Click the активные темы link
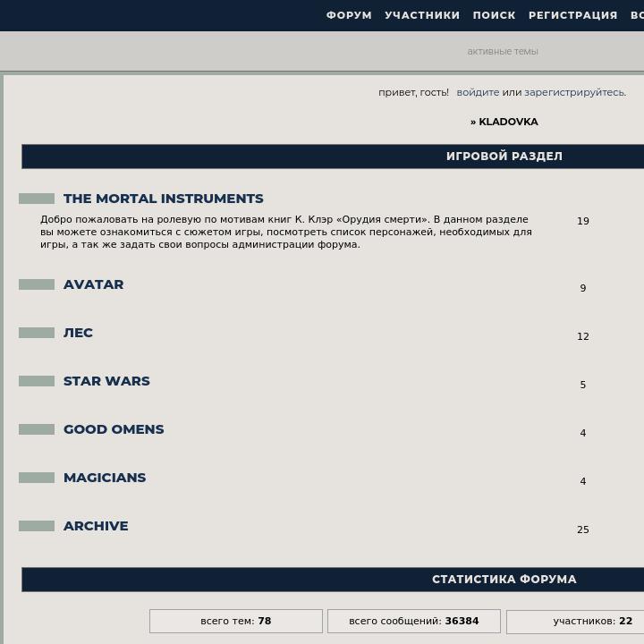The image size is (644, 644). pos(503,51)
